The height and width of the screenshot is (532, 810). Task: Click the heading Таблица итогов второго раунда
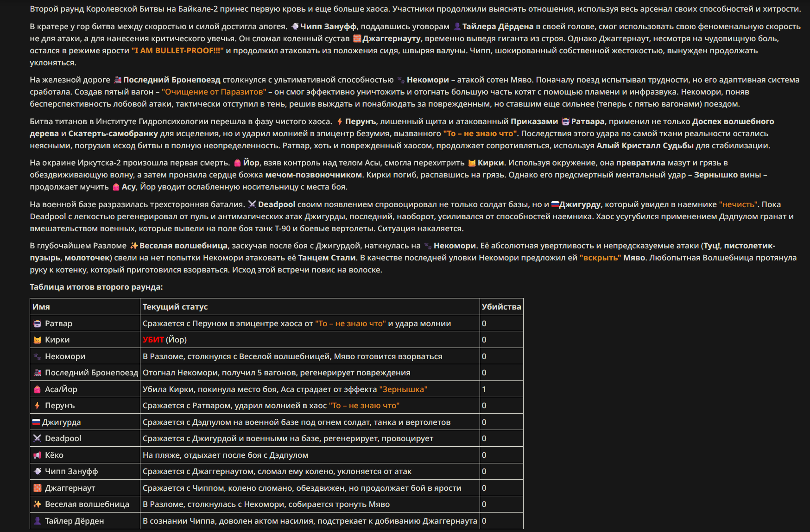point(96,287)
